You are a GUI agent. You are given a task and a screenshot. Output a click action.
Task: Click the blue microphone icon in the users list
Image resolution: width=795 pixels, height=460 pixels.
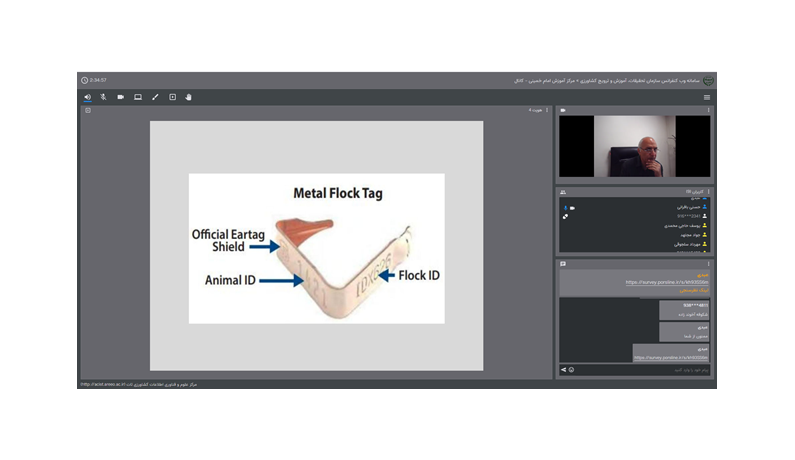coord(565,208)
